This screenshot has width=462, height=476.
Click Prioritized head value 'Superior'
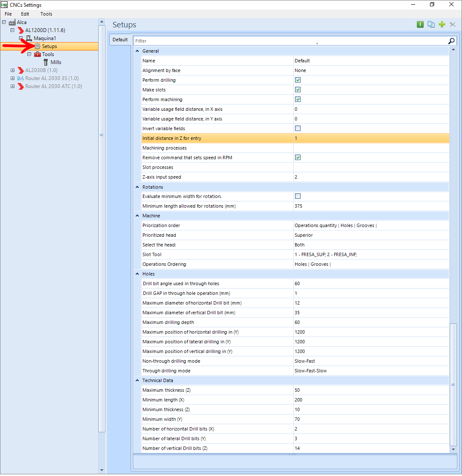(304, 235)
